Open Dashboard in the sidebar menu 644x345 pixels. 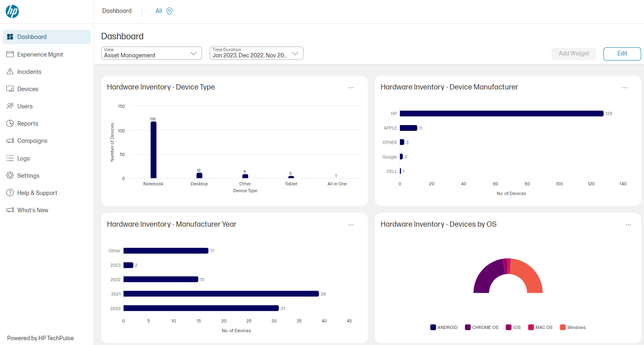click(x=47, y=37)
